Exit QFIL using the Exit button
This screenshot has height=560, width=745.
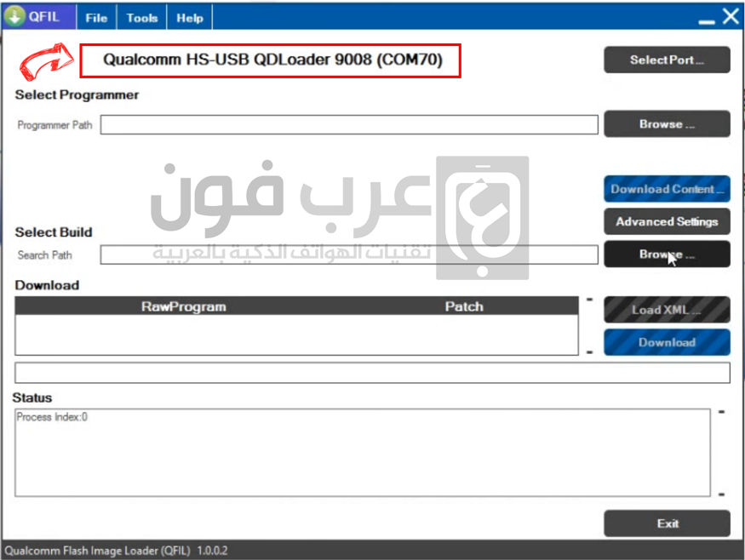point(667,523)
